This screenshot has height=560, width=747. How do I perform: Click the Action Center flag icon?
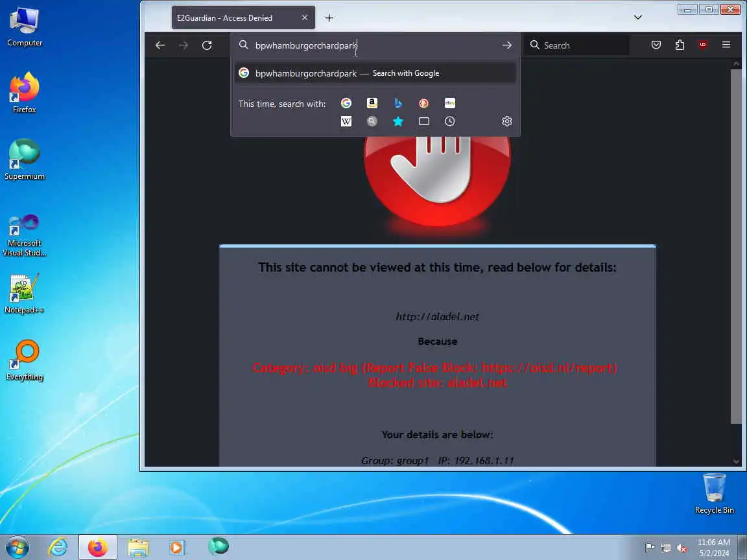pyautogui.click(x=649, y=548)
